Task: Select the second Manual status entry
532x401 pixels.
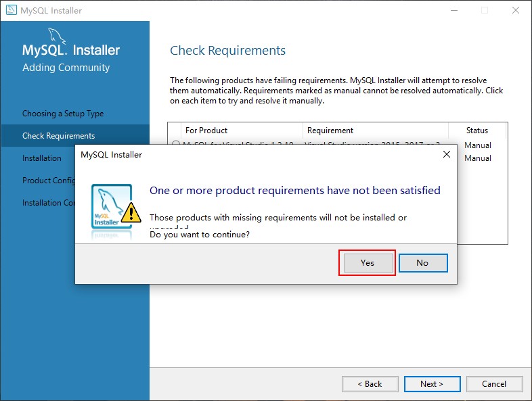Action: (x=478, y=158)
